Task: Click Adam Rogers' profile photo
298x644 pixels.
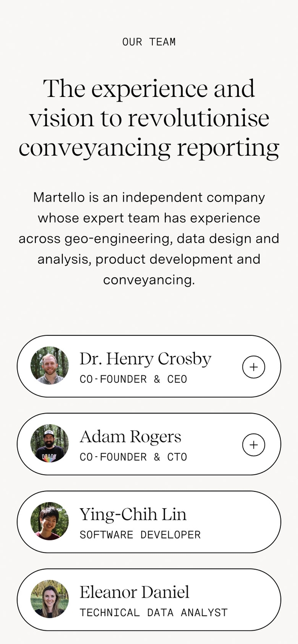Action: [50, 443]
